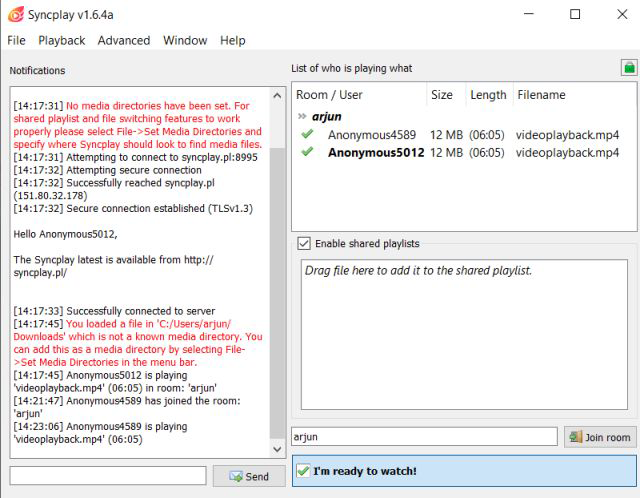Image resolution: width=640 pixels, height=498 pixels.
Task: Toggle the I'm ready to watch button
Action: coord(464,471)
